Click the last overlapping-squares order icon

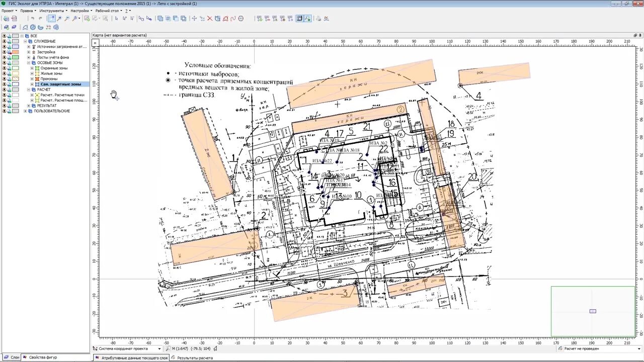coord(183,18)
